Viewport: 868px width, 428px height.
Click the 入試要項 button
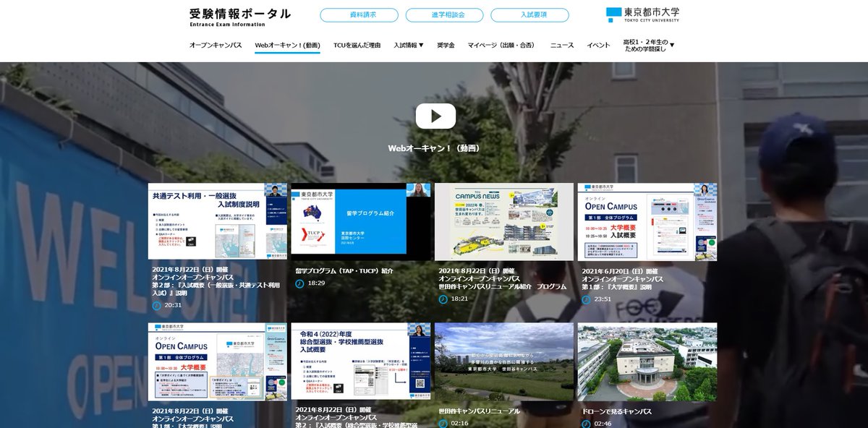point(529,15)
